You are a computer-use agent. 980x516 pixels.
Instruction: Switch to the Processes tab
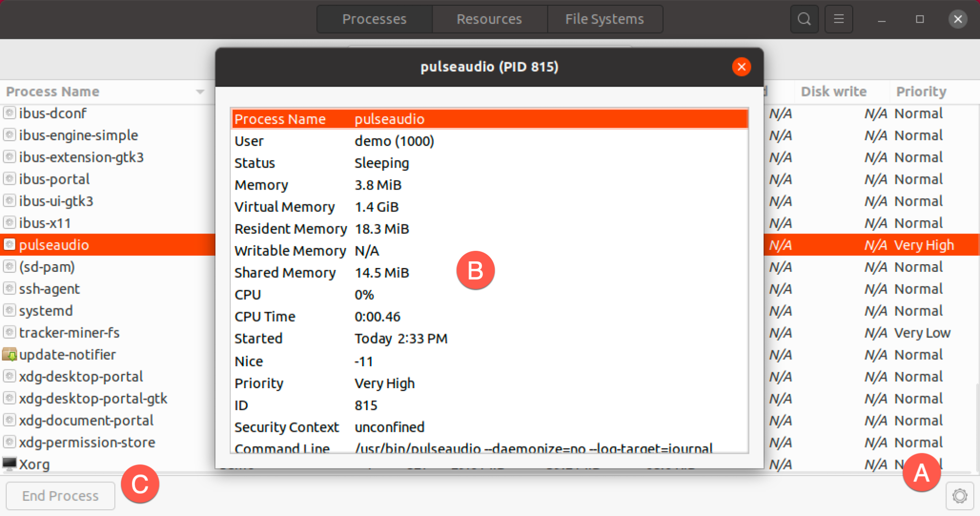point(374,19)
